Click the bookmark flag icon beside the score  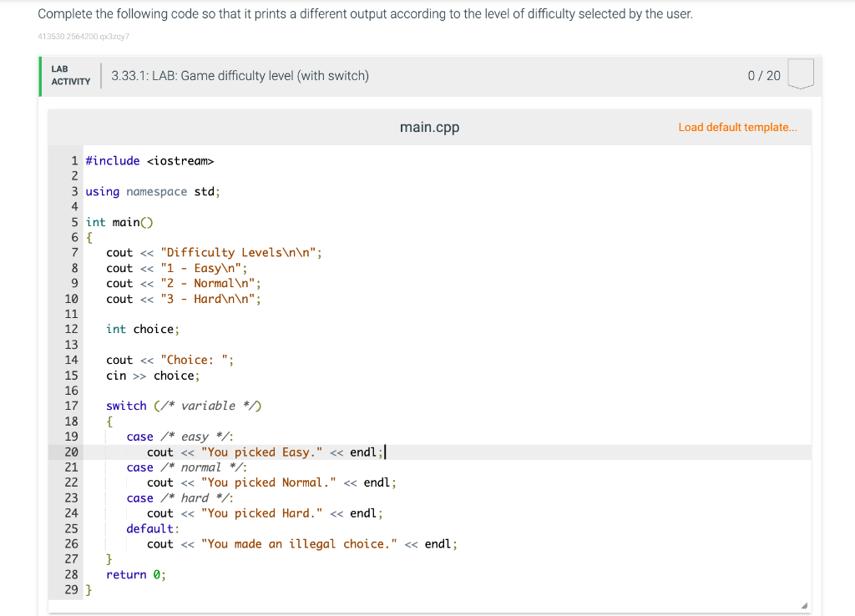pos(800,74)
